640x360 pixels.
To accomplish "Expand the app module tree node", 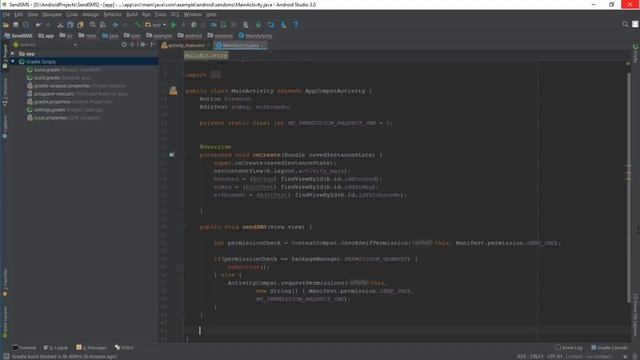I will coord(13,53).
